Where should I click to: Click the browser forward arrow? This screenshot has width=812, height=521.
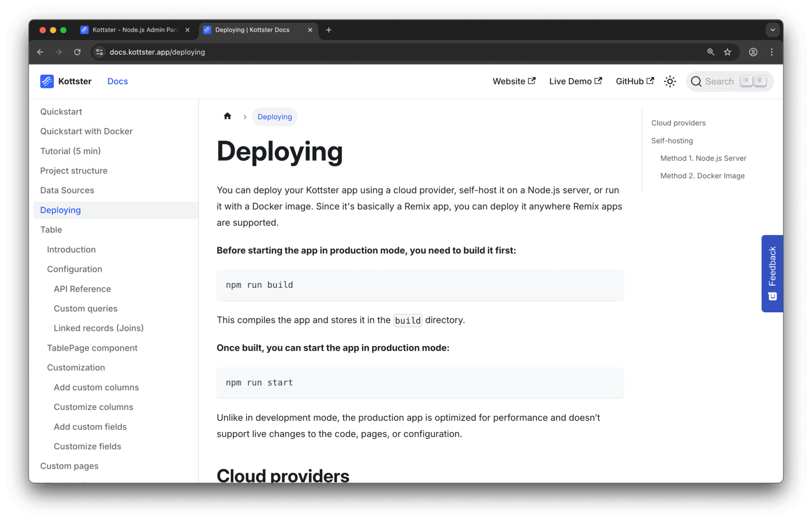59,52
